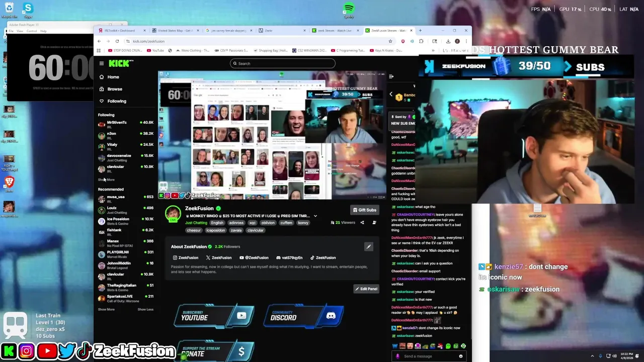Switch to the jim carrey female doppelganger tab
644x362 pixels.
227,31
